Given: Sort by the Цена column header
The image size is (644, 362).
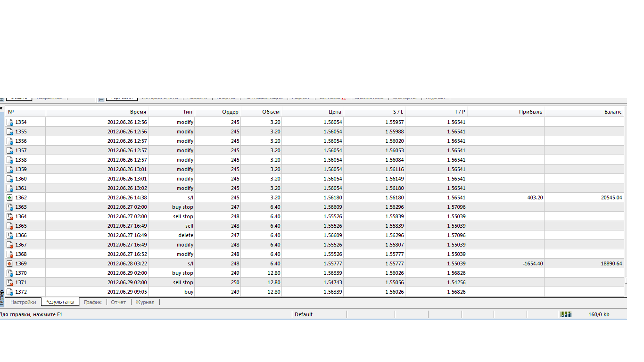Looking at the screenshot, I should coord(313,112).
